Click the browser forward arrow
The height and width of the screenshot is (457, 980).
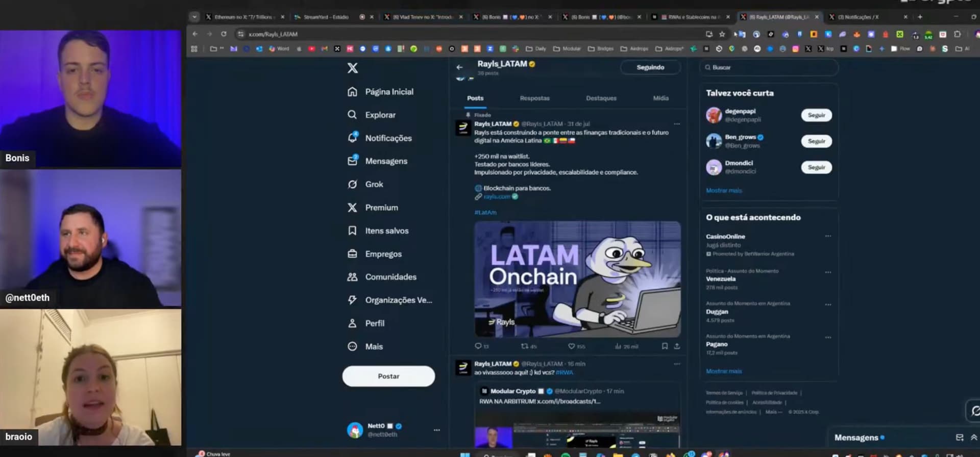[209, 34]
